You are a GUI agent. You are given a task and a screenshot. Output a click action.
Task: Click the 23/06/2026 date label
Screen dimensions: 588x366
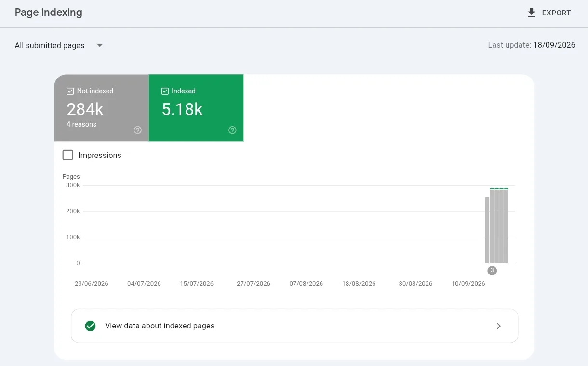[92, 284]
